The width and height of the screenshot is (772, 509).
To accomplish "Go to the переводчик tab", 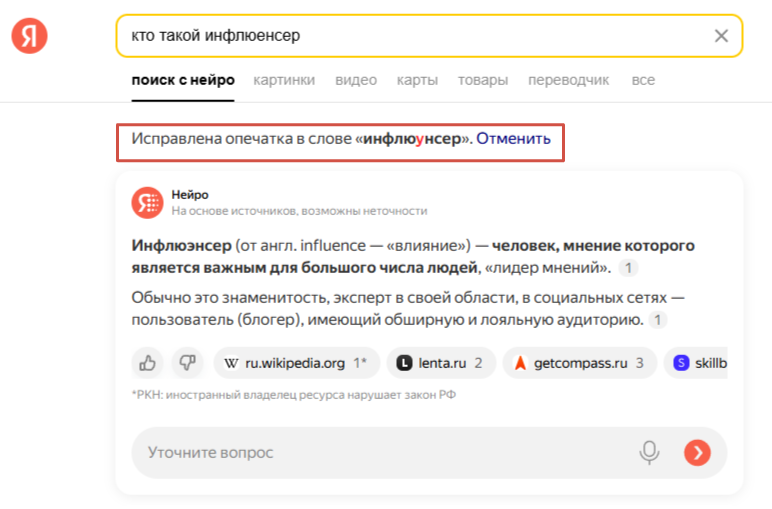I will click(568, 80).
